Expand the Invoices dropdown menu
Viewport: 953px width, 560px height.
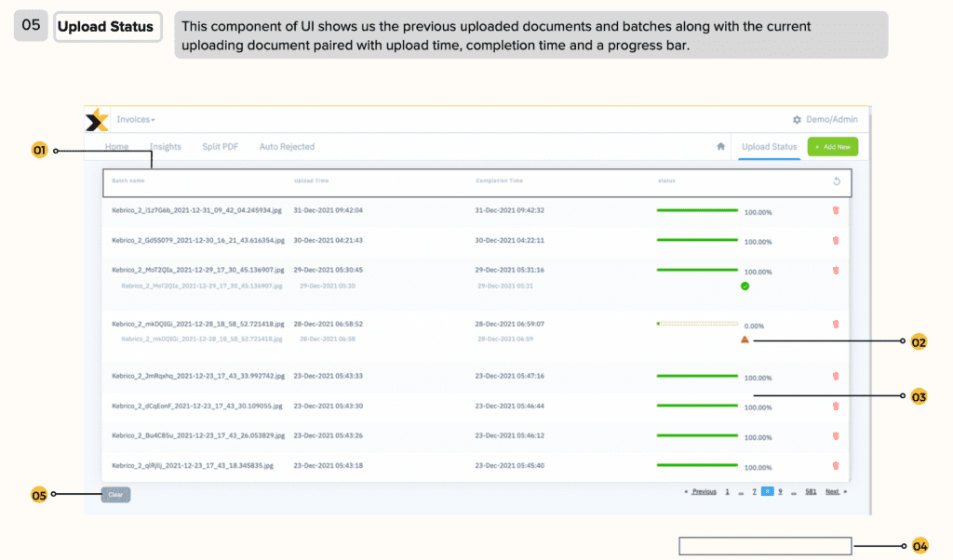(136, 120)
